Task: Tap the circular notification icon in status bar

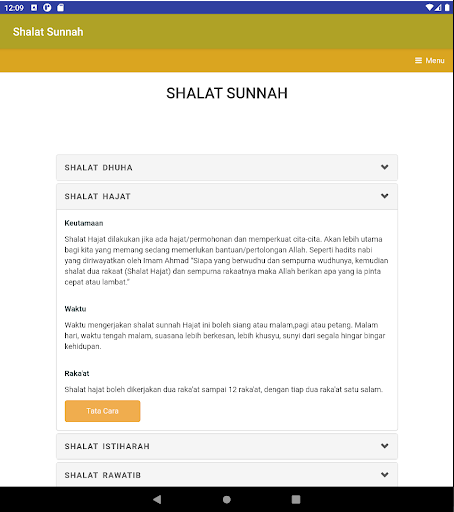Action: [47, 7]
